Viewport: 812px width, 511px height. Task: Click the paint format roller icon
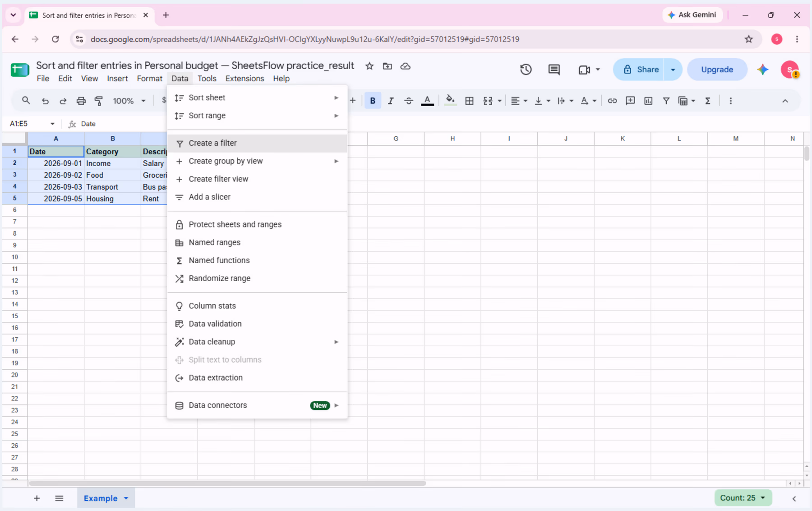coord(99,101)
